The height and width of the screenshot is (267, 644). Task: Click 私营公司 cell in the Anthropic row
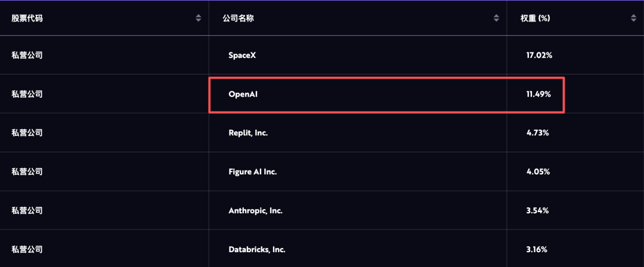pyautogui.click(x=27, y=210)
